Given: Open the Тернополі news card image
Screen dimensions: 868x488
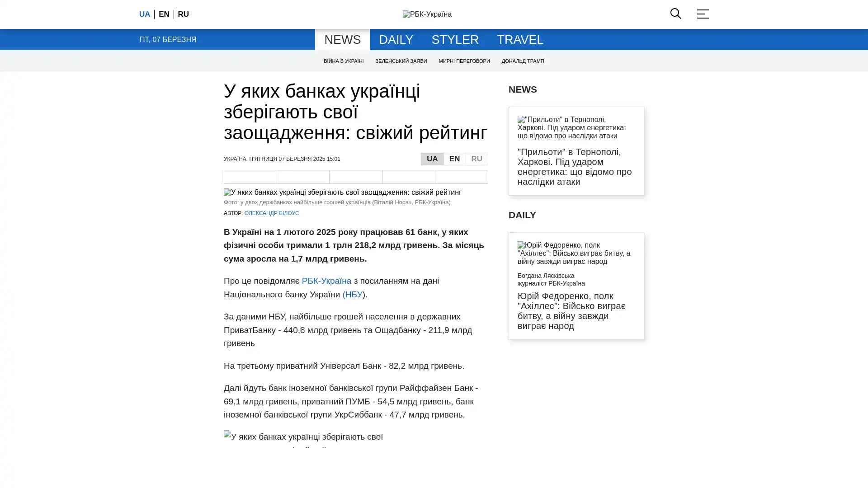Looking at the screenshot, I should [x=572, y=128].
